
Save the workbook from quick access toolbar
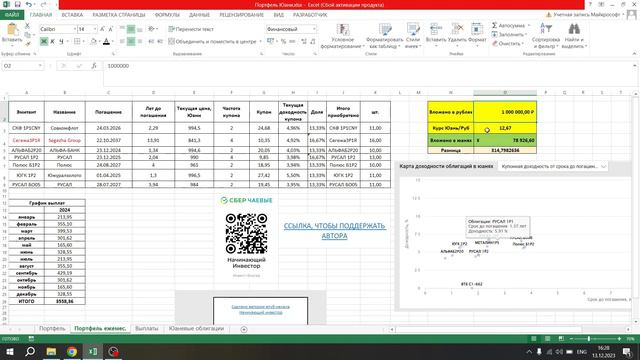pyautogui.click(x=17, y=4)
